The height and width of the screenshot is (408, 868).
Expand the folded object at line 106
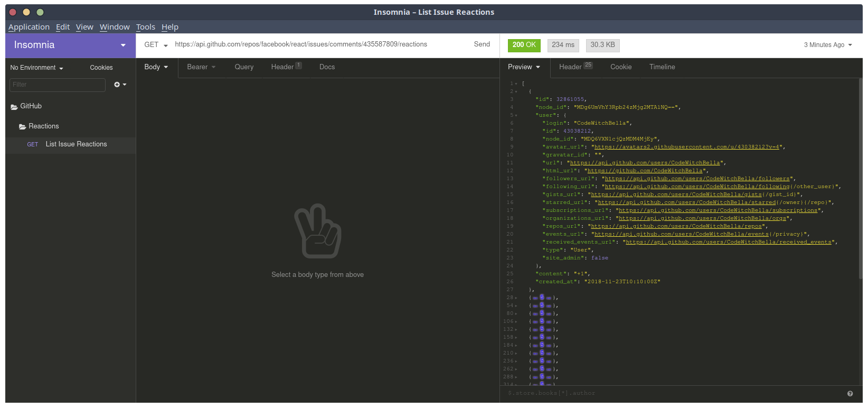click(x=516, y=321)
